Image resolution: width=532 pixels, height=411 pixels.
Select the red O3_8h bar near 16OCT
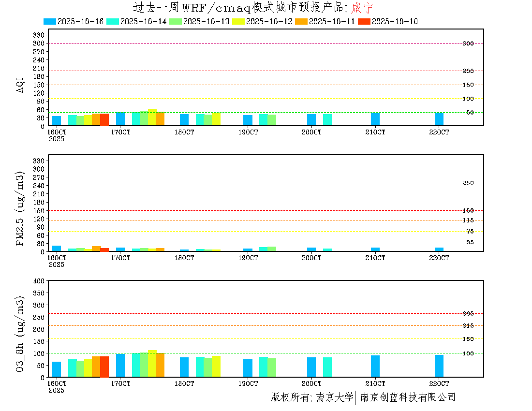(104, 367)
